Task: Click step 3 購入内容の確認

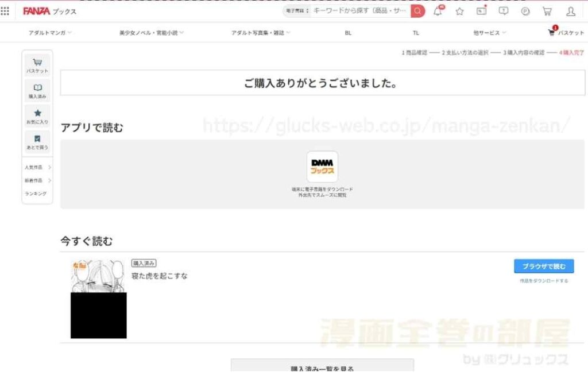Action: click(x=524, y=53)
